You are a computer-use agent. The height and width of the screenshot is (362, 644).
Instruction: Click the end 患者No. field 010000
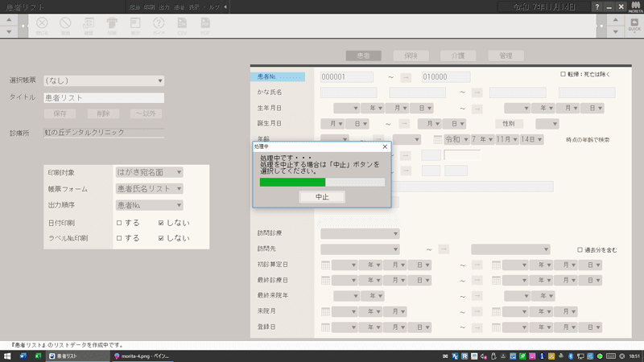point(446,77)
